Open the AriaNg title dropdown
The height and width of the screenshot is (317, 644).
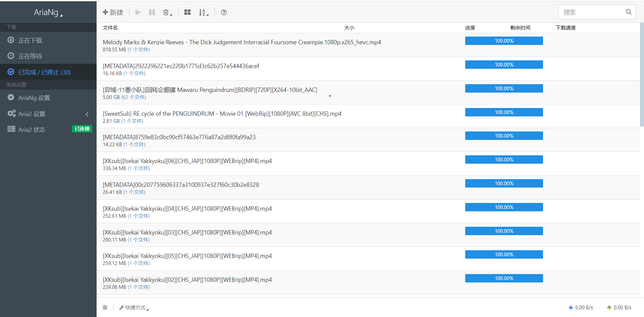48,12
